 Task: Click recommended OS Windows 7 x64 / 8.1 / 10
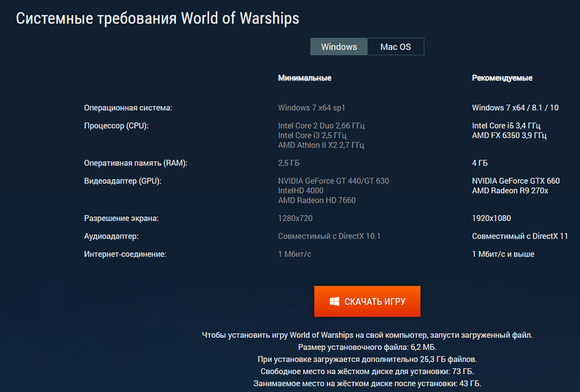pos(515,108)
